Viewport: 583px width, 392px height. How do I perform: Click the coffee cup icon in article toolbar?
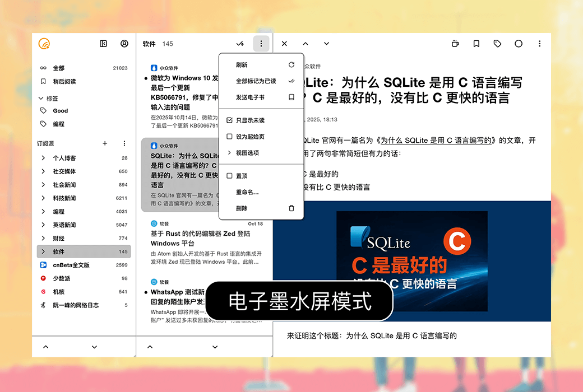[x=455, y=44]
